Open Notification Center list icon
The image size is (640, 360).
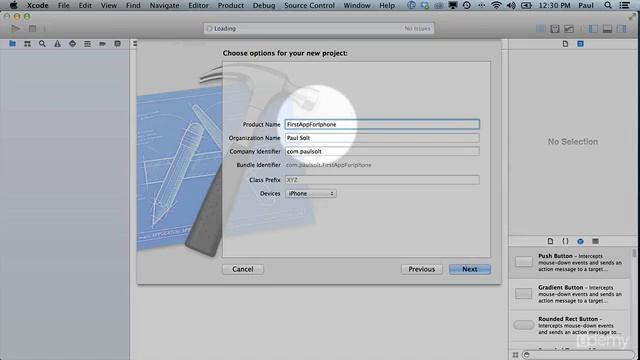point(624,5)
